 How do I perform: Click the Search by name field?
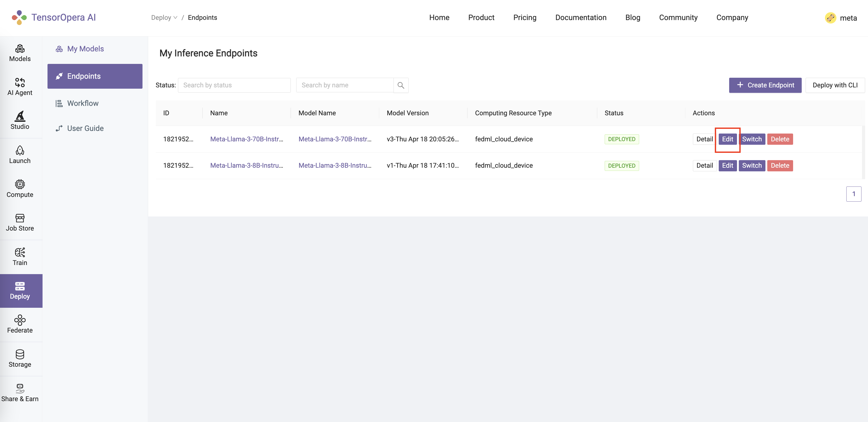tap(344, 85)
